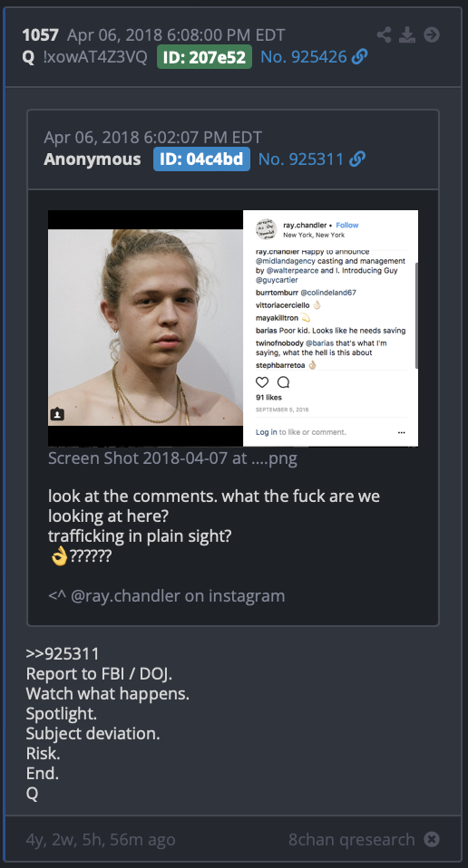Viewport: 468px width, 868px height.
Task: Click the Screen Shot 2018-04-07 filename
Action: (x=173, y=458)
